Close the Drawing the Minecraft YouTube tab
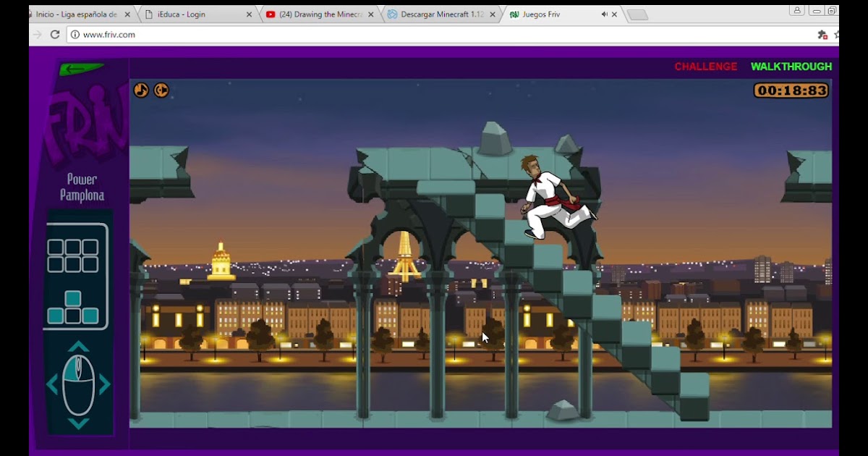Viewport: 868px width, 456px height. coord(370,14)
